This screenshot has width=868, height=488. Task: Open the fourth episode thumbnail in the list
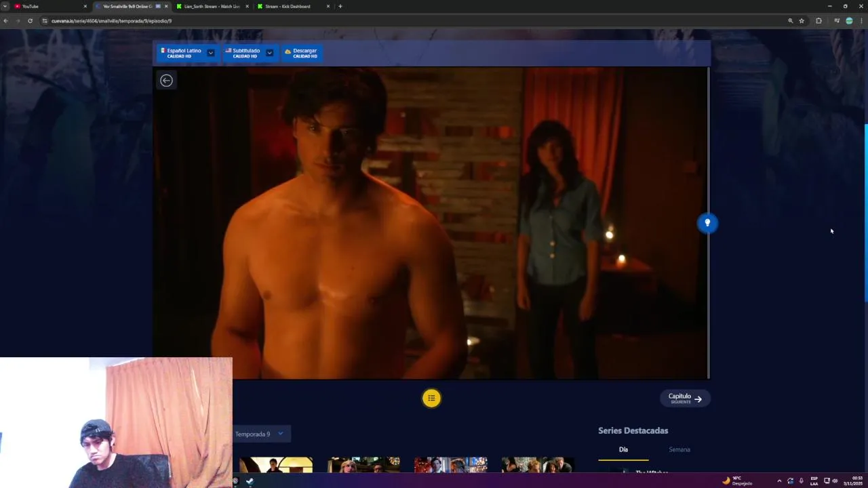click(538, 465)
